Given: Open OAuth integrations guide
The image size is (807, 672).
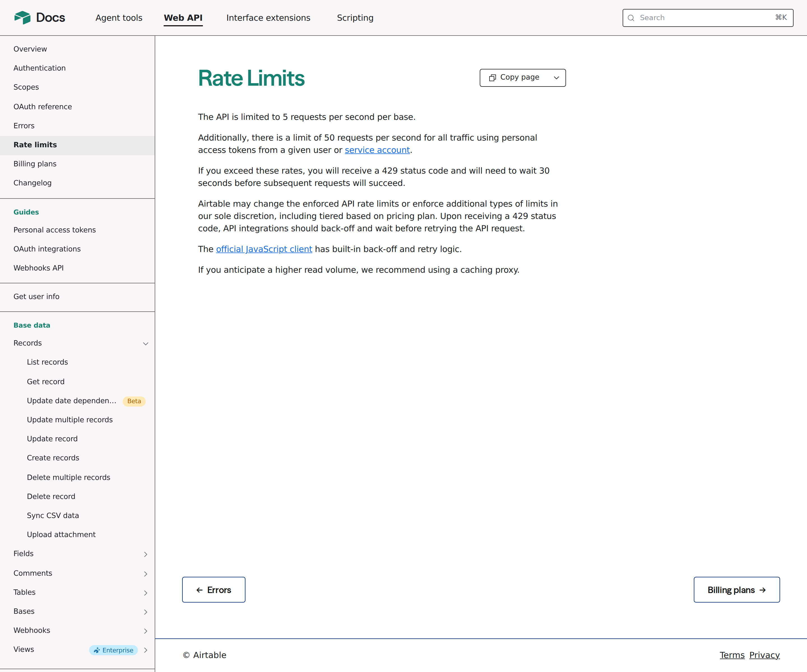Looking at the screenshot, I should [77, 249].
